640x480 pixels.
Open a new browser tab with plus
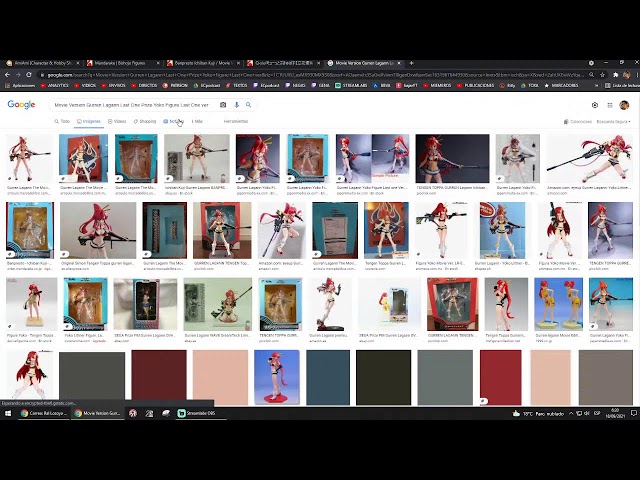411,63
